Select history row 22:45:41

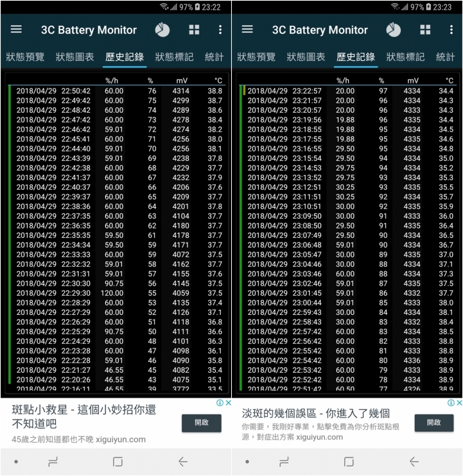tap(118, 139)
